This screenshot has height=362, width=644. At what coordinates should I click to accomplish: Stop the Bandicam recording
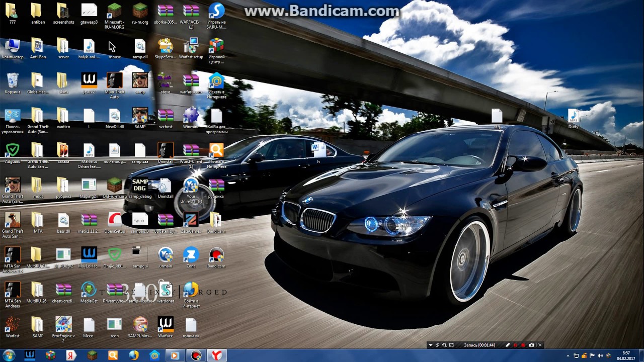pyautogui.click(x=523, y=345)
